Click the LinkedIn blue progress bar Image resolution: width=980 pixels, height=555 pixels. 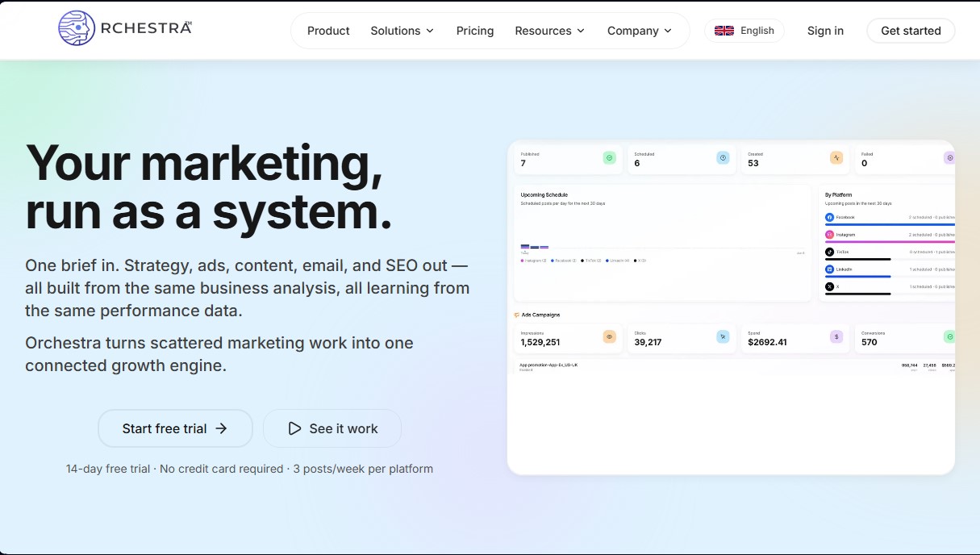(858, 276)
